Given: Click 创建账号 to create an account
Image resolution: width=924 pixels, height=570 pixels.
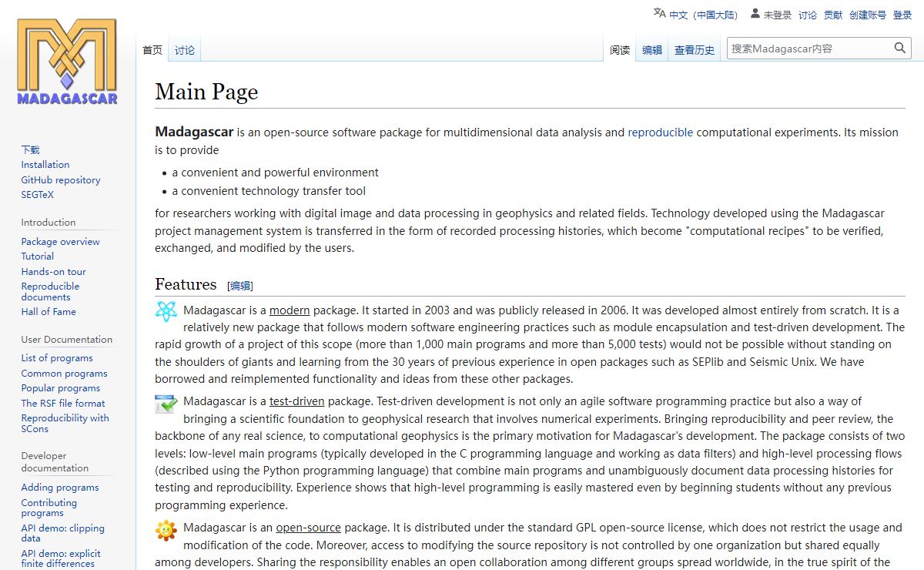Looking at the screenshot, I should click(x=868, y=15).
